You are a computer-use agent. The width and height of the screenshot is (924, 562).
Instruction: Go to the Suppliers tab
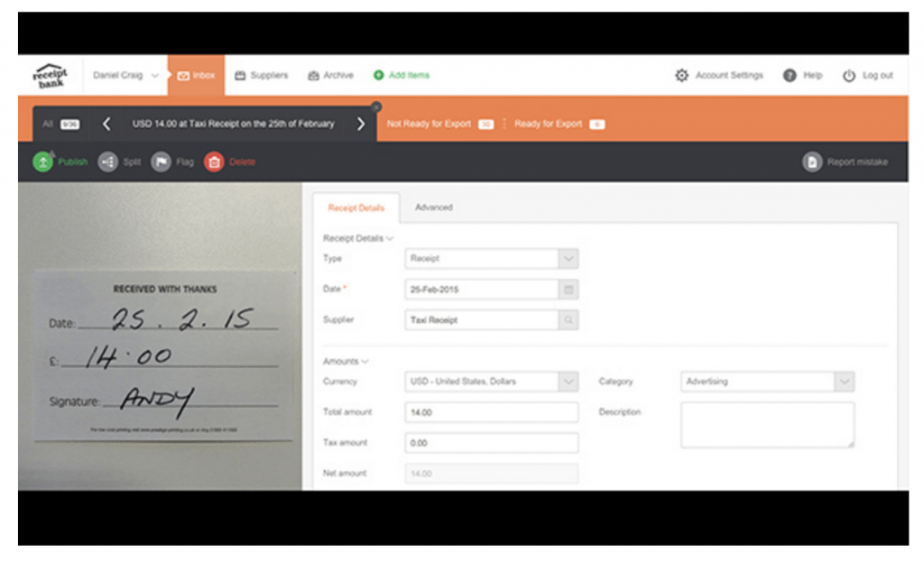tap(262, 76)
